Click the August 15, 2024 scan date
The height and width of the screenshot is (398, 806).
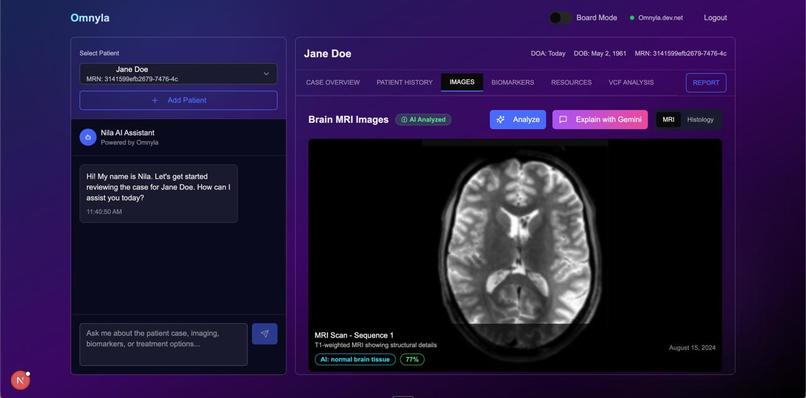click(692, 348)
